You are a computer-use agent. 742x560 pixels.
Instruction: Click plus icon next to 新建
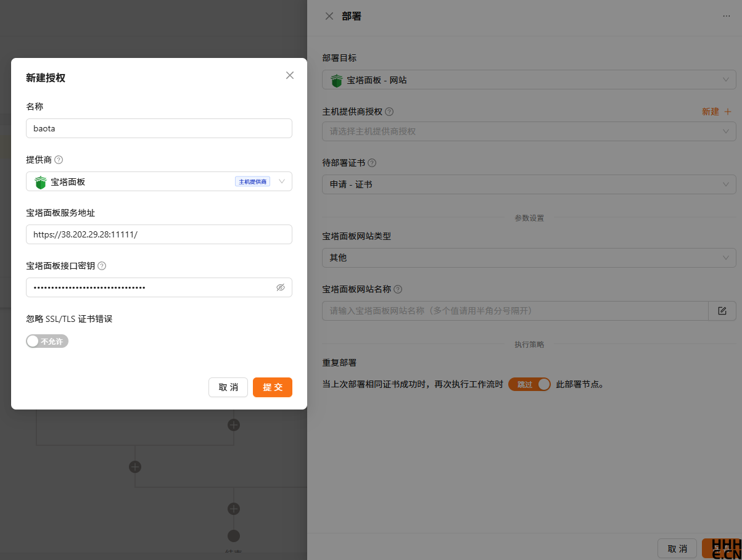tap(727, 112)
